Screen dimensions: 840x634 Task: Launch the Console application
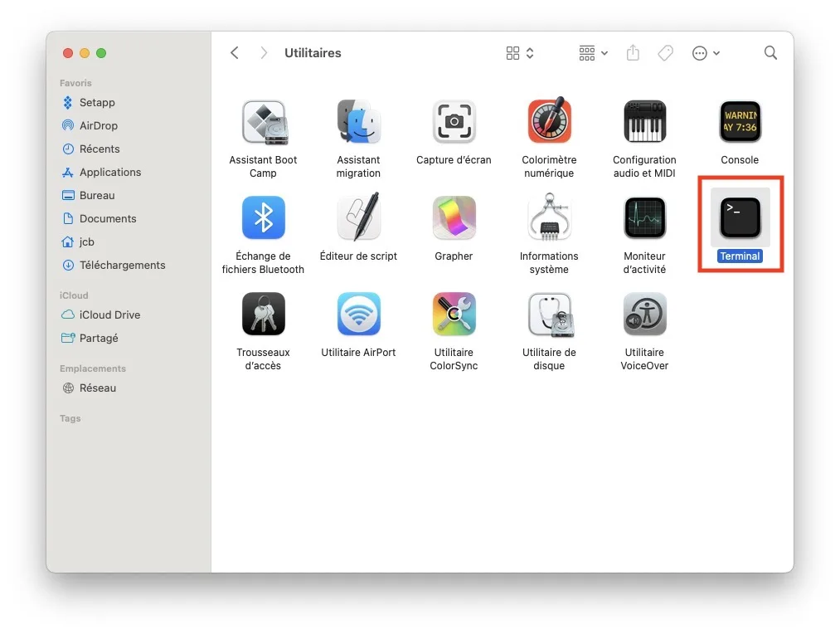click(x=739, y=121)
